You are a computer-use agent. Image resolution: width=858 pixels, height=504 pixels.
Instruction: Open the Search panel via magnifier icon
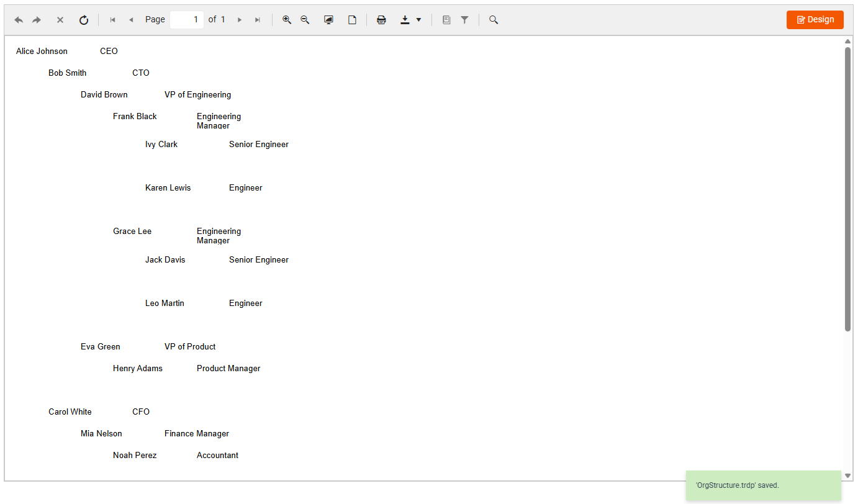click(x=494, y=19)
